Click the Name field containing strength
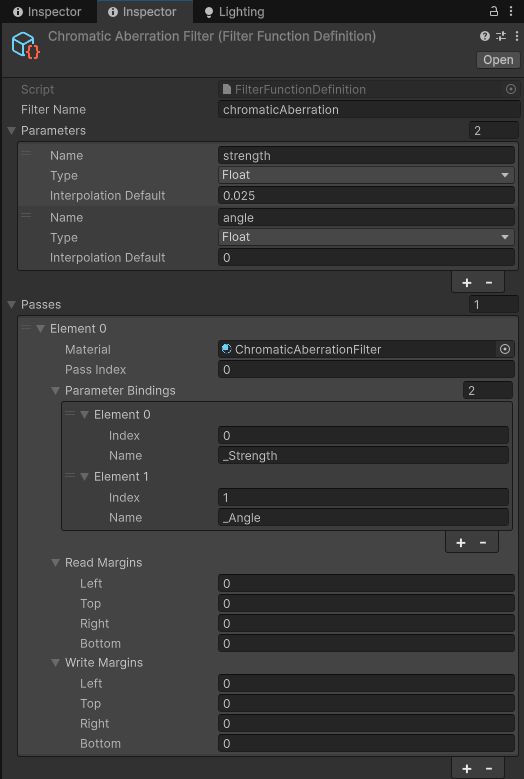 click(x=367, y=156)
